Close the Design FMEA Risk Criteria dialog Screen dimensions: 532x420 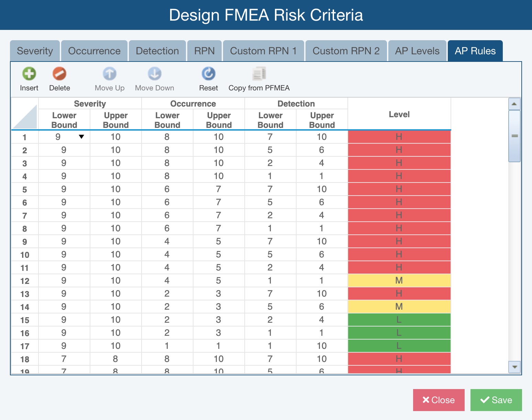pos(439,400)
